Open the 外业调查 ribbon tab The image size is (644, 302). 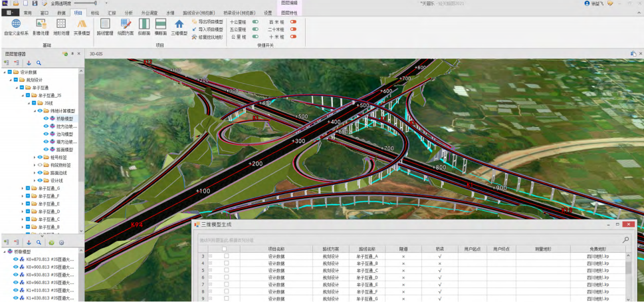coord(149,13)
